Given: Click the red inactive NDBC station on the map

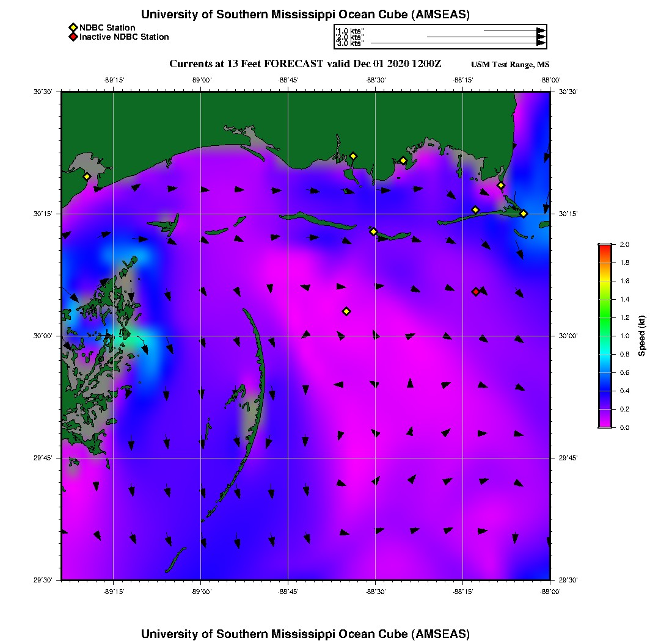Looking at the screenshot, I should point(476,292).
